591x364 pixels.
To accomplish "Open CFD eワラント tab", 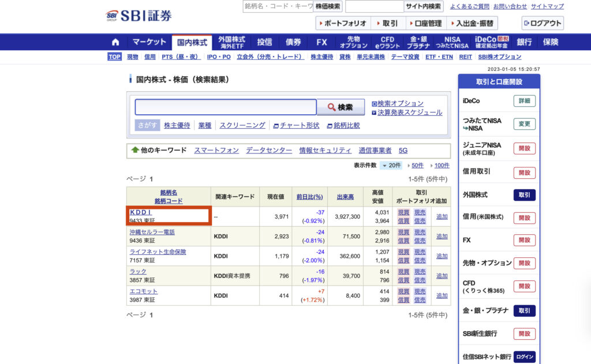I will pyautogui.click(x=387, y=42).
